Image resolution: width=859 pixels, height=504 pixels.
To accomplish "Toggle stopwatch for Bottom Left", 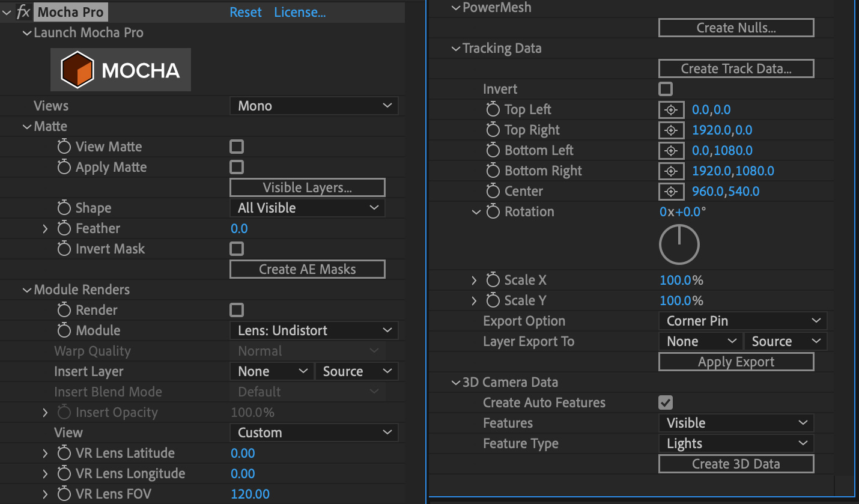I will tap(493, 150).
